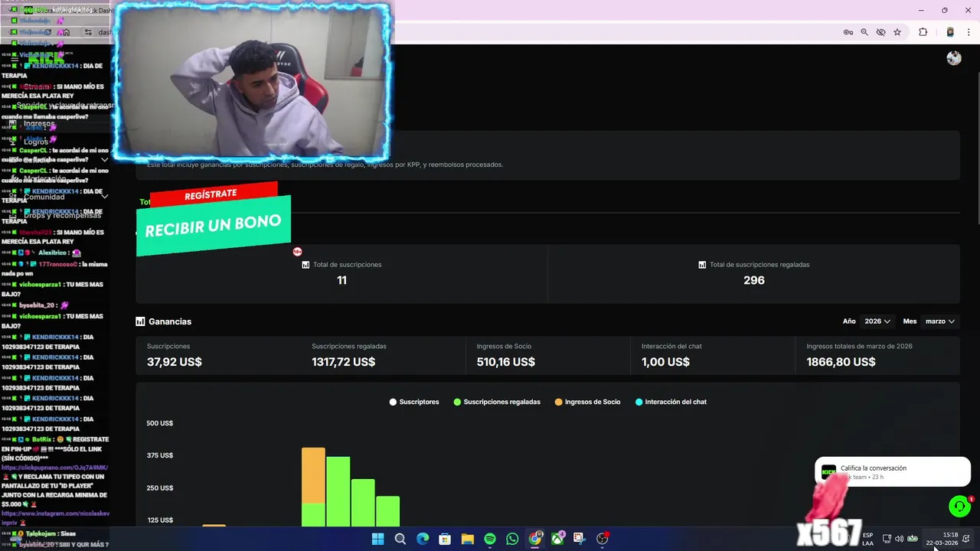
Task: Open WhatsApp from the taskbar
Action: coord(512,539)
